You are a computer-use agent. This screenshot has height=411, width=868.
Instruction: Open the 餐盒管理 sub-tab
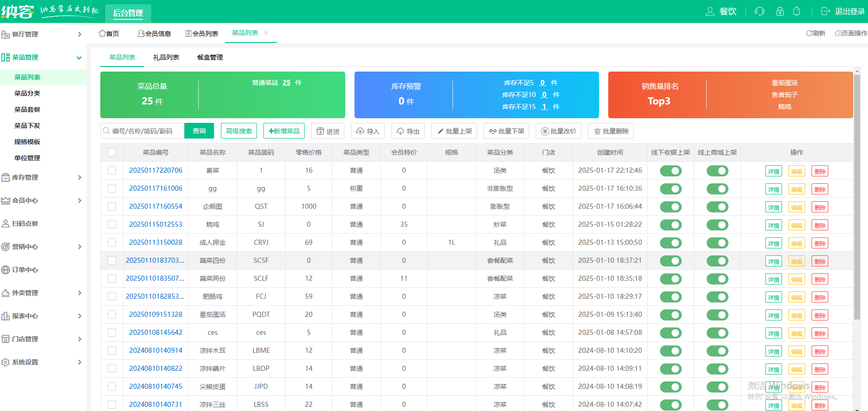point(210,57)
